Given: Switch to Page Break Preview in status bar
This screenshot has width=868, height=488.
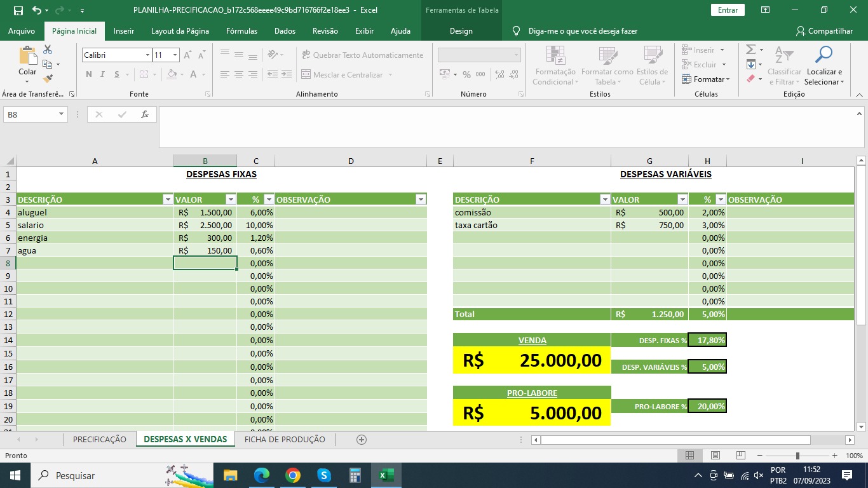Looking at the screenshot, I should click(740, 456).
